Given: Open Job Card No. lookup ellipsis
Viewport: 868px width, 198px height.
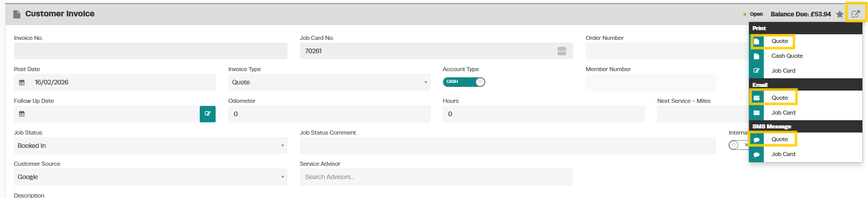Looking at the screenshot, I should [x=561, y=51].
